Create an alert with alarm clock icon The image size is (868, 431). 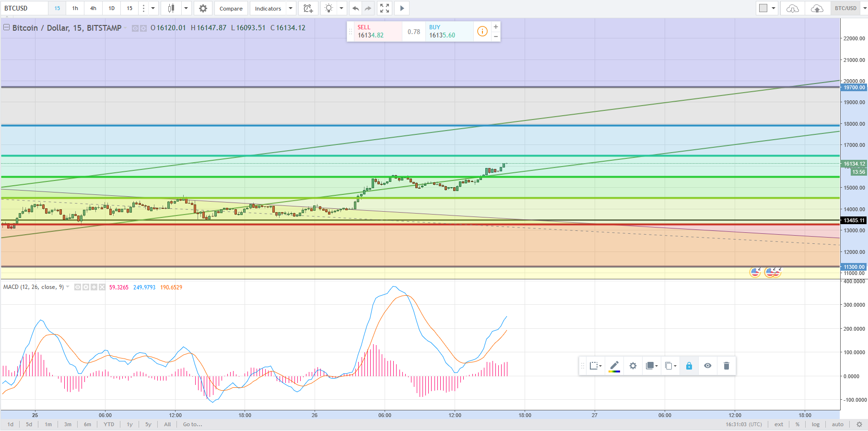point(308,8)
